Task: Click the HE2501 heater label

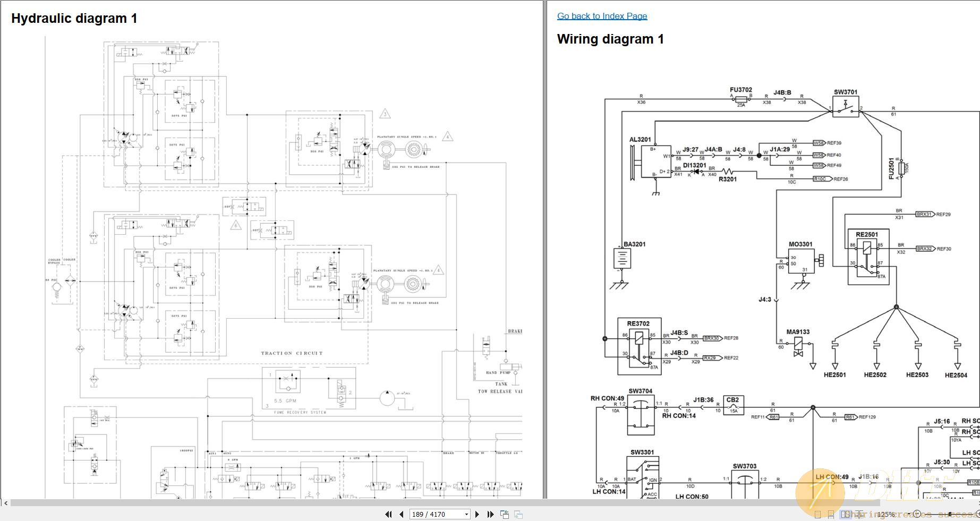Action: tap(835, 375)
